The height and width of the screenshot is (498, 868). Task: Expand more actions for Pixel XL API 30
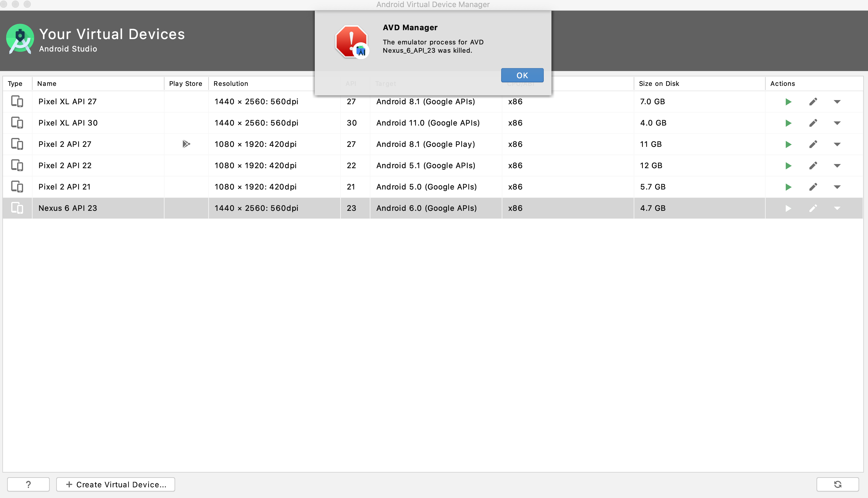coord(837,123)
